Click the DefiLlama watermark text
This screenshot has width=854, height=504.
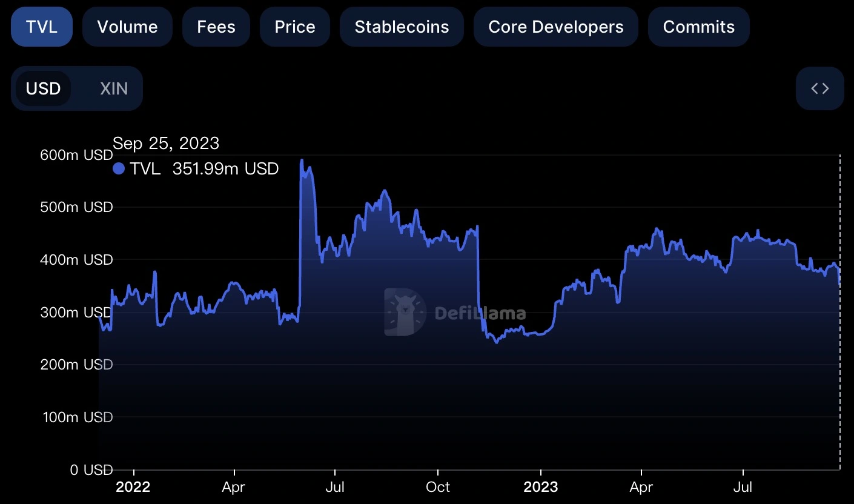[x=480, y=313]
